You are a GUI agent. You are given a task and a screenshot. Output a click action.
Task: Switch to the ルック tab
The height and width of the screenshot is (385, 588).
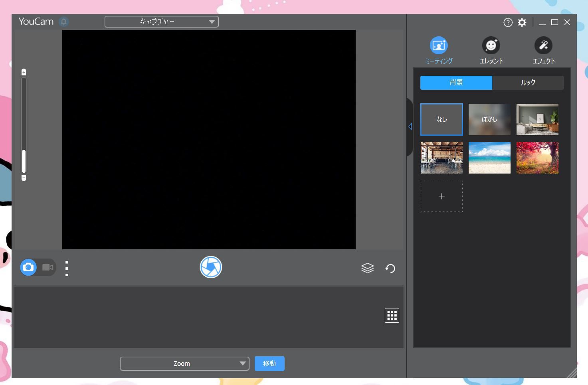coord(528,83)
